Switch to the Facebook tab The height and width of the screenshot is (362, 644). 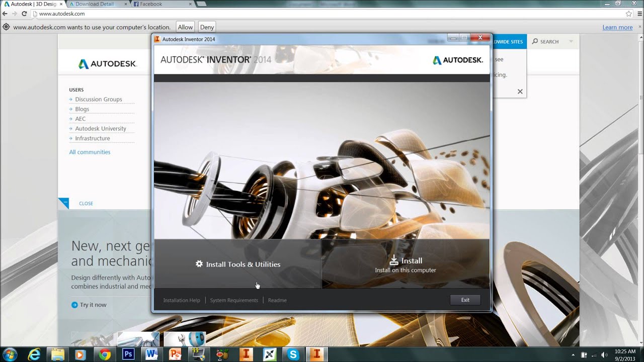pyautogui.click(x=161, y=4)
